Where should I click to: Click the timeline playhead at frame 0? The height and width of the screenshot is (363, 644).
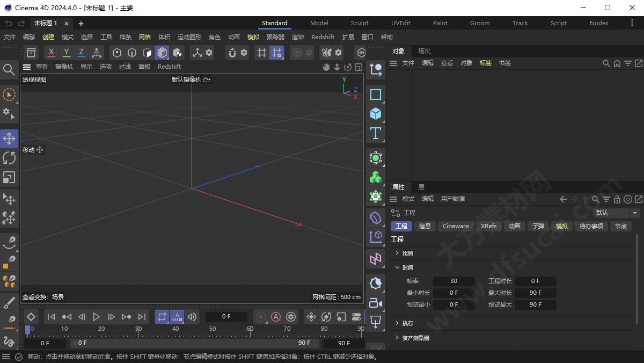(x=28, y=329)
